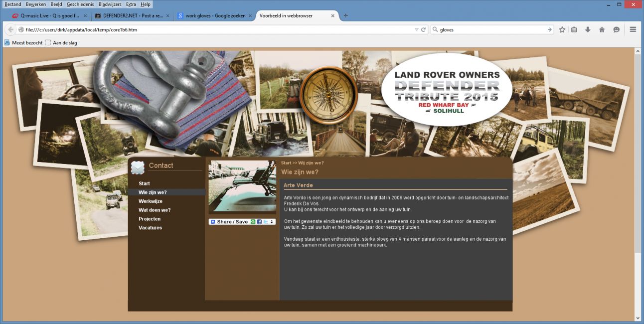Open the Aan de slag bookmark
Screen dimensions: 644x324
[61, 43]
